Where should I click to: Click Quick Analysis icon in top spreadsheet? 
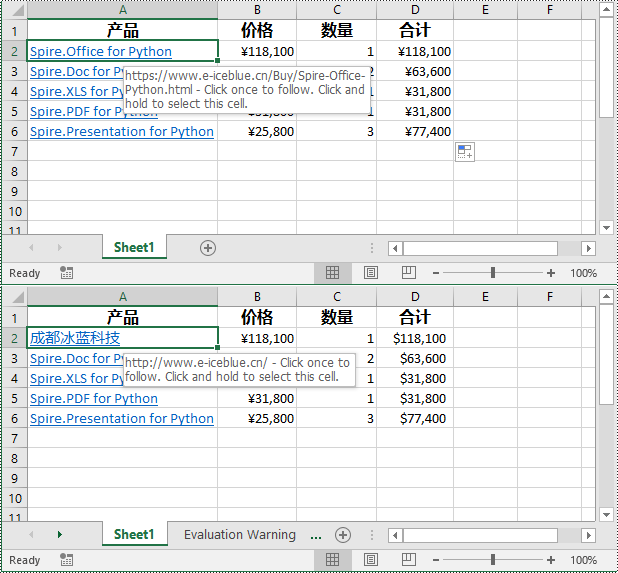pyautogui.click(x=465, y=152)
